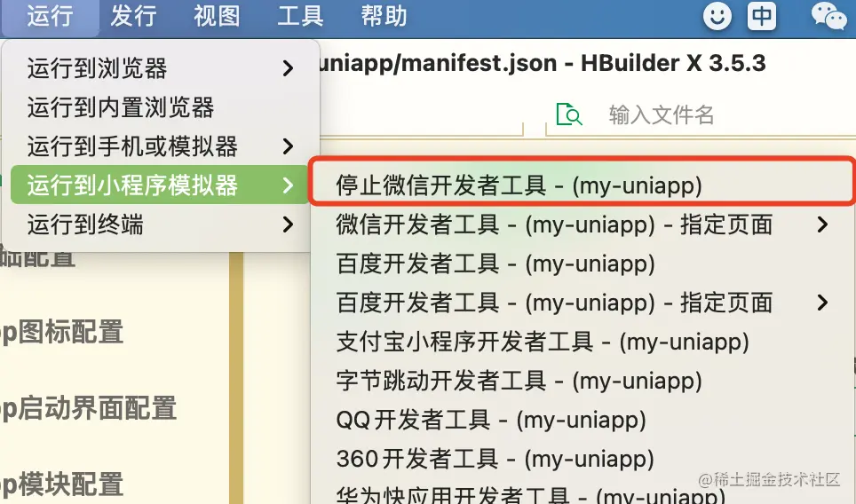This screenshot has width=856, height=504.
Task: Select 运行到手机或模拟器 menu item
Action: tap(161, 146)
